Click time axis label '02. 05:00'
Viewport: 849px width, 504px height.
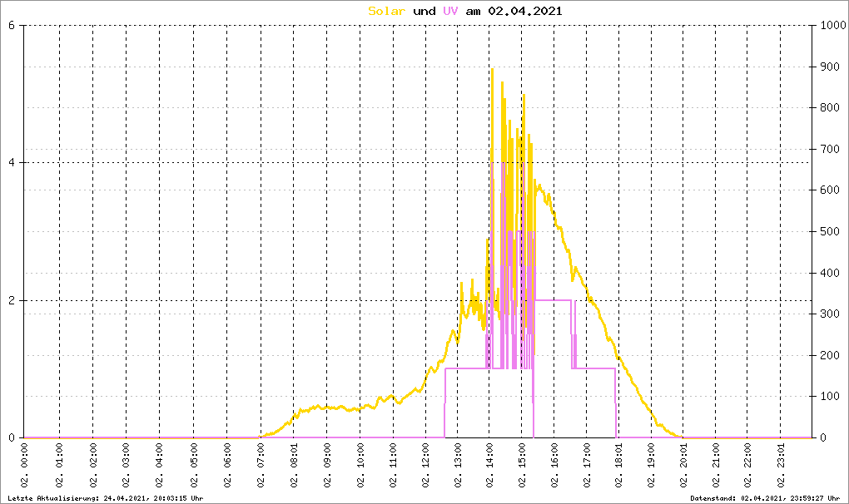tap(194, 465)
